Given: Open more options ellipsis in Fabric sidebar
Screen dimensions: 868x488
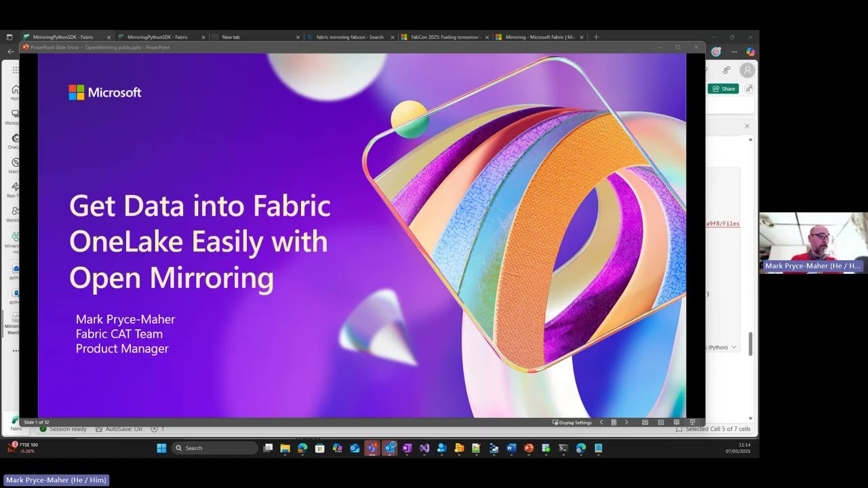Looking at the screenshot, I should 15,350.
